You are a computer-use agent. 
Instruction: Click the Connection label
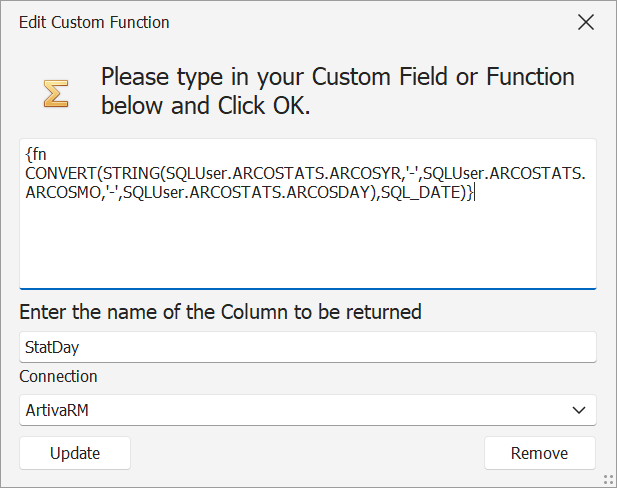click(58, 377)
